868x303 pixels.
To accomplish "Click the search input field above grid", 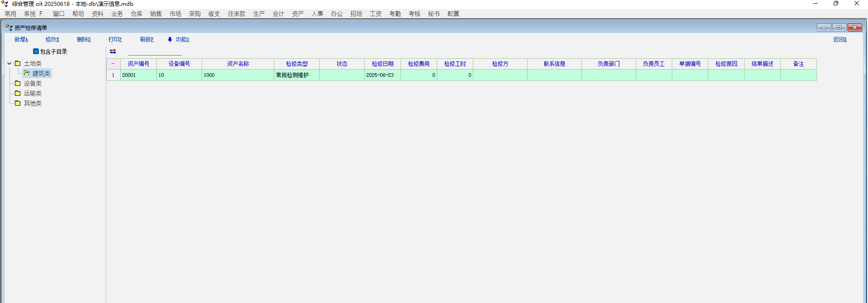I will coord(155,51).
